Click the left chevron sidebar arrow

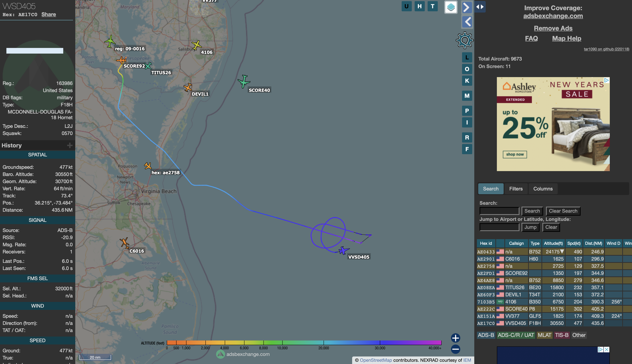click(467, 22)
